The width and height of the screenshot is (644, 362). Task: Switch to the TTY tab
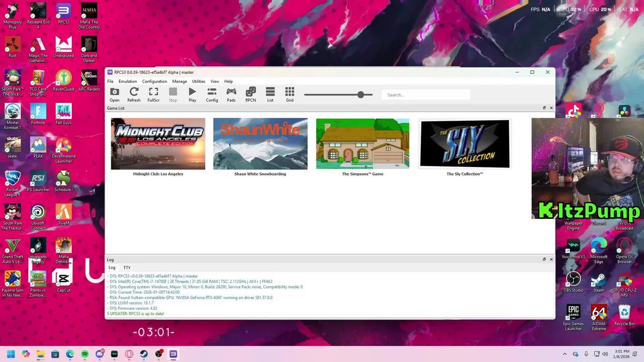[127, 268]
